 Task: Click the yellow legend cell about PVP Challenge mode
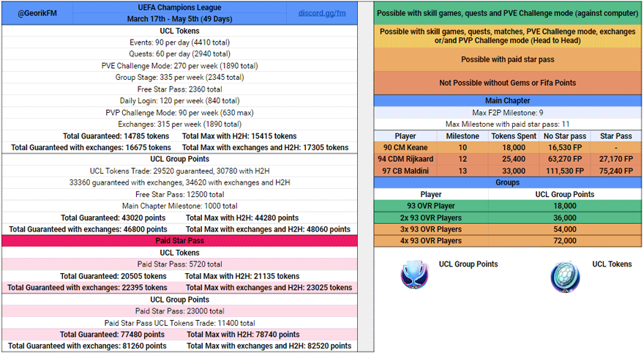508,36
